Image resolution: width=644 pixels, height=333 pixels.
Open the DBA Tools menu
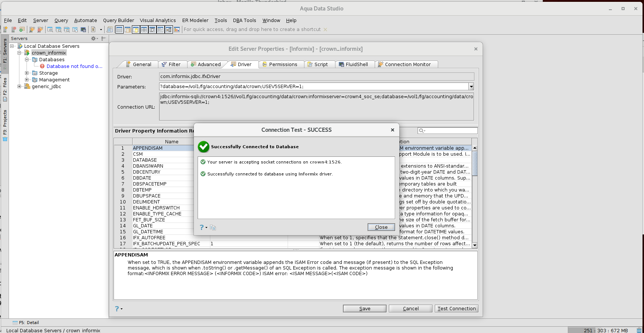244,21
